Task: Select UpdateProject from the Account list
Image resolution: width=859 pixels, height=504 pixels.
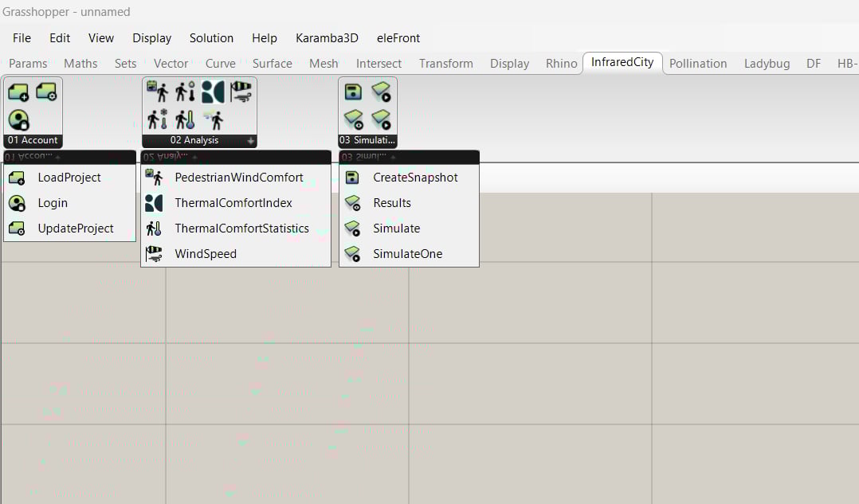Action: click(69, 229)
